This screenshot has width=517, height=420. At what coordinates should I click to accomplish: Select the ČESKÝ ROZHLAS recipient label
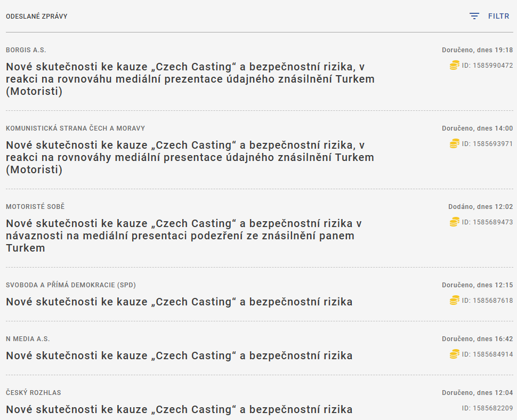tap(34, 393)
